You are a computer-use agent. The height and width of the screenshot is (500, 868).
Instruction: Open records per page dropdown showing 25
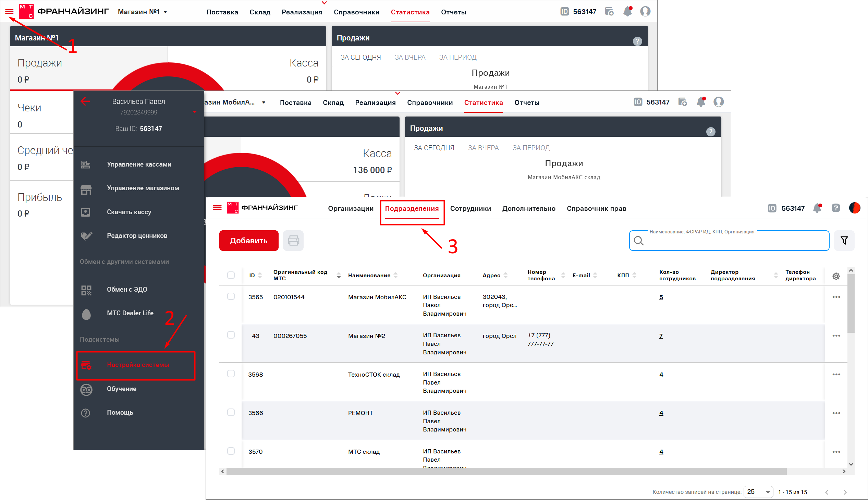(x=758, y=492)
